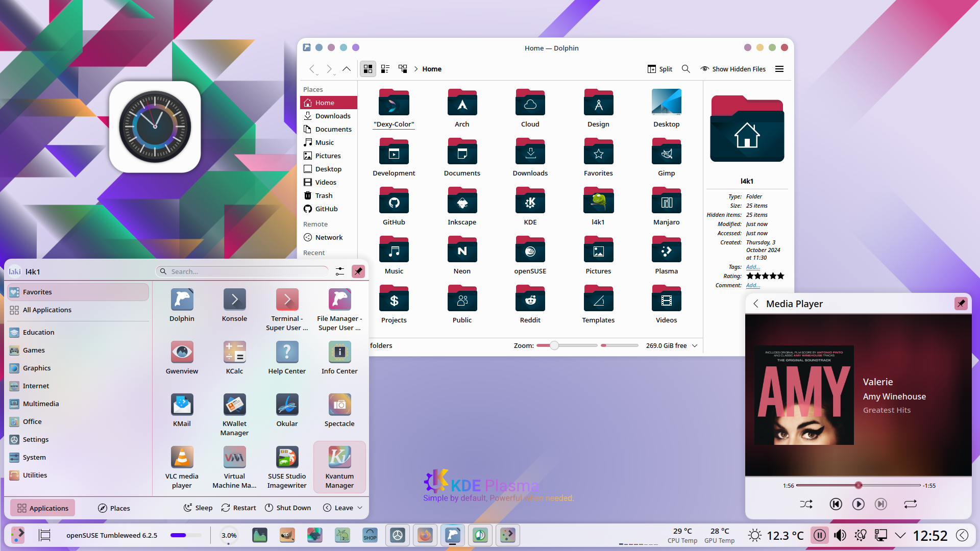Image resolution: width=980 pixels, height=551 pixels.
Task: Switch to the Applications tab in launcher
Action: (x=43, y=508)
